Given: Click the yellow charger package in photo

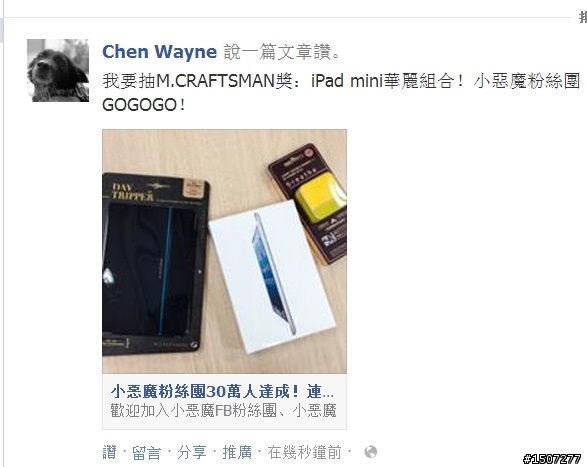Looking at the screenshot, I should (x=310, y=202).
